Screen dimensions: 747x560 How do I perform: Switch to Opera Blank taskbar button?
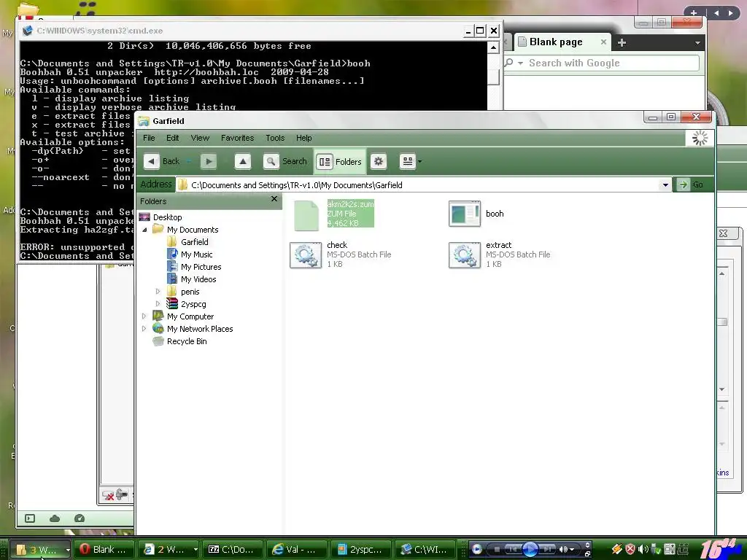tap(105, 550)
